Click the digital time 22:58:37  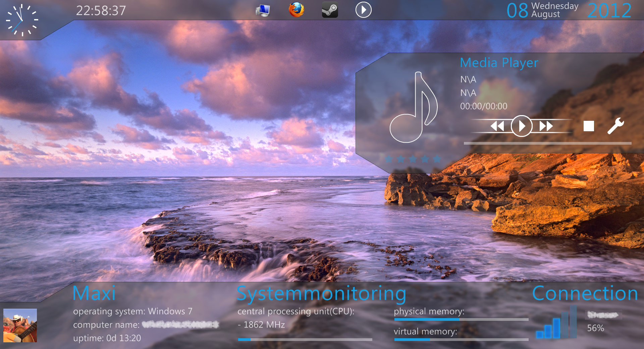[x=101, y=11]
